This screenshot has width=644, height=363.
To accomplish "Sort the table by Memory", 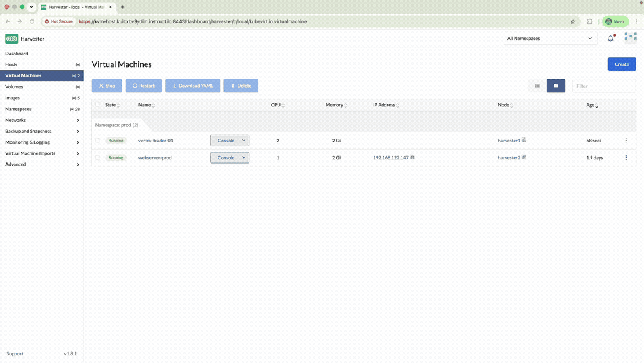I will (336, 105).
